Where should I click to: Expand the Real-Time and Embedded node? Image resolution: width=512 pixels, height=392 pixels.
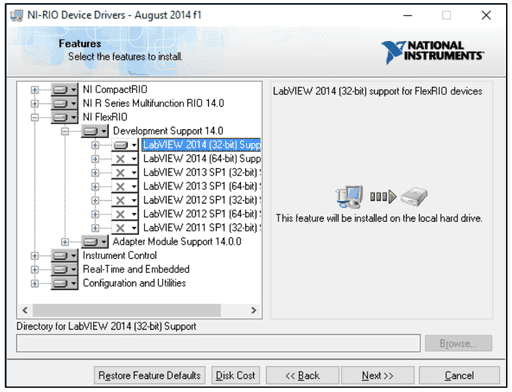click(35, 269)
